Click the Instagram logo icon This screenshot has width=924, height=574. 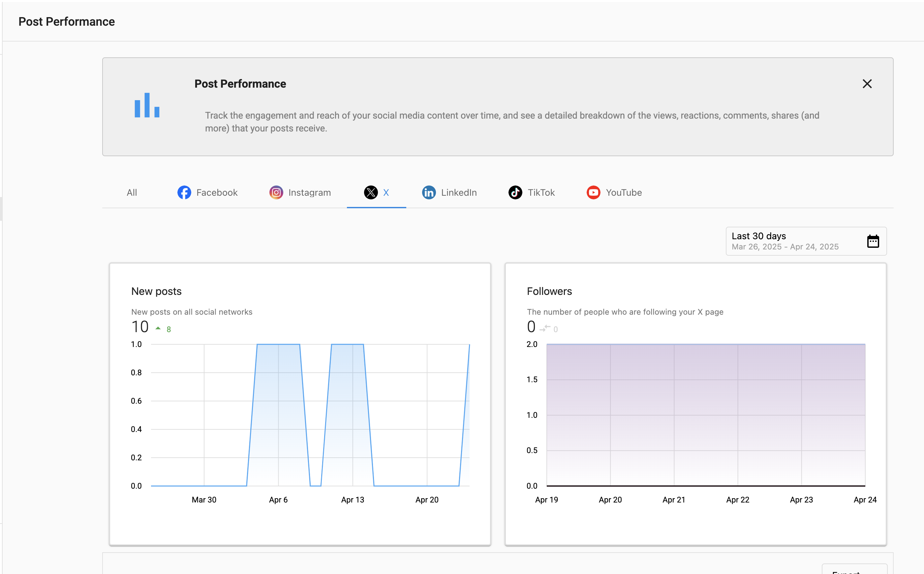tap(276, 192)
